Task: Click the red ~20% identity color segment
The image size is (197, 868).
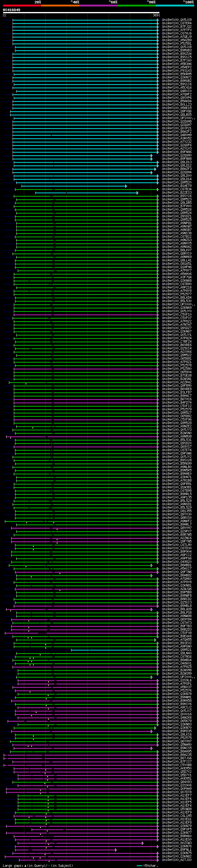Action: pyautogui.click(x=22, y=6)
